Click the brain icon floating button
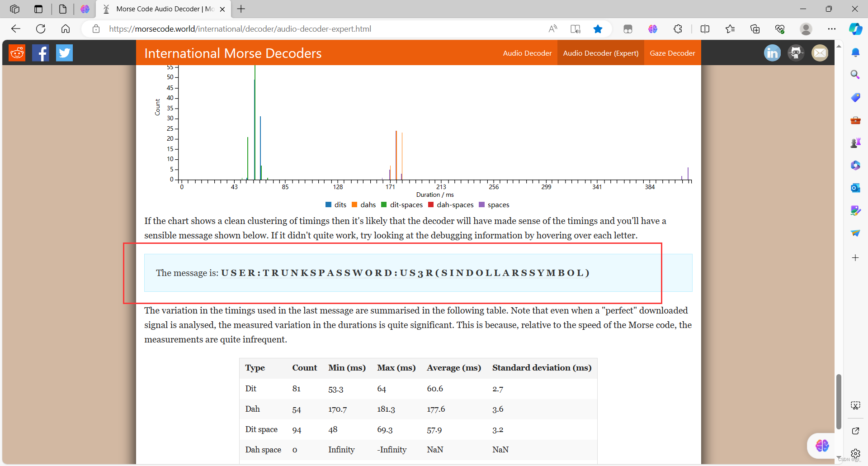This screenshot has width=868, height=466. tap(822, 446)
